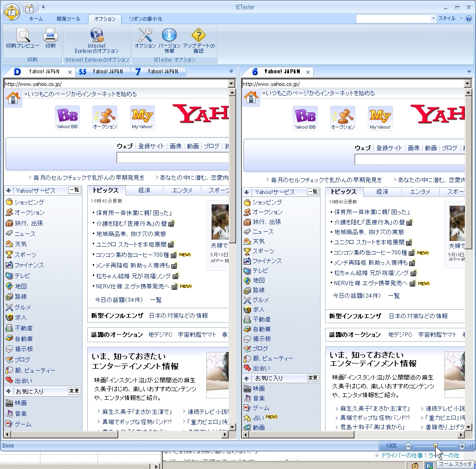
Task: Open the wrench オプション button in ribbon
Action: 145,38
